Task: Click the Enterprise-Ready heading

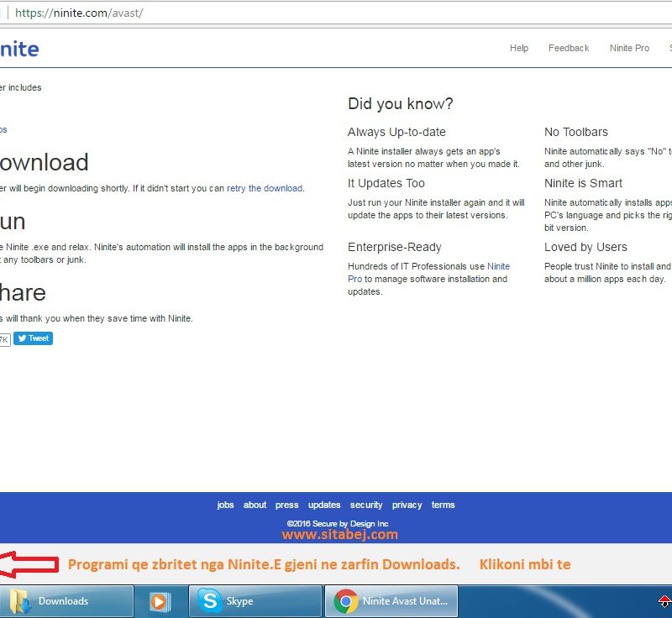Action: click(x=394, y=247)
